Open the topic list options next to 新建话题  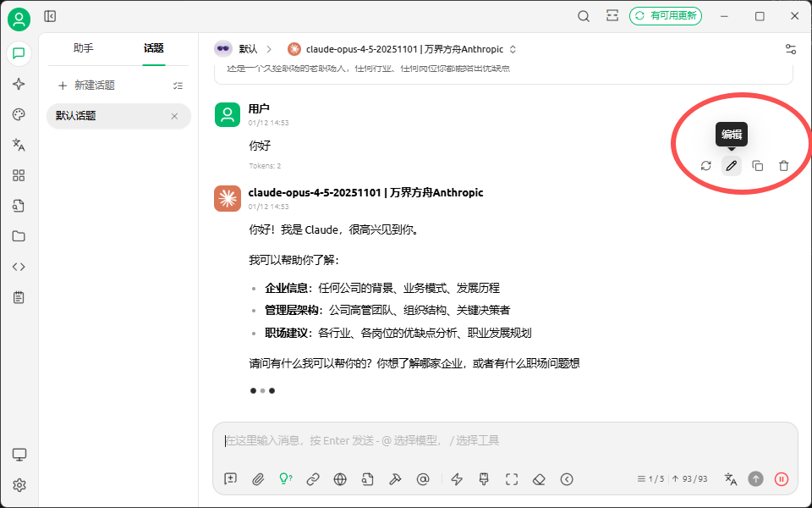click(x=178, y=86)
